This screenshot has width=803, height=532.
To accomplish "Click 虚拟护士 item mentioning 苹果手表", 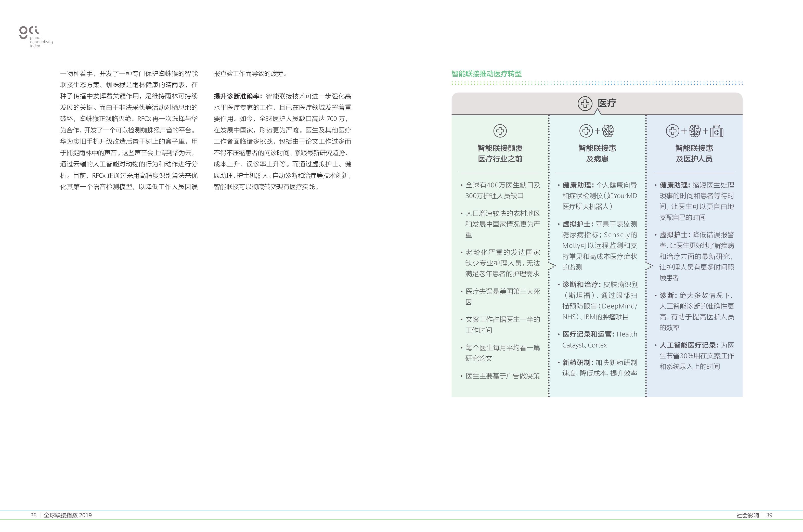I will pyautogui.click(x=598, y=246).
